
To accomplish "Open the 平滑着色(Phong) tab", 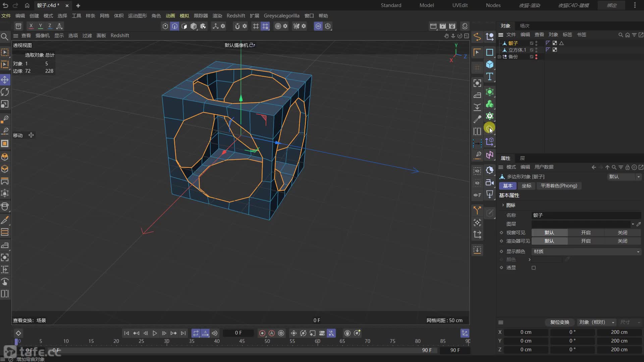I will tap(559, 186).
